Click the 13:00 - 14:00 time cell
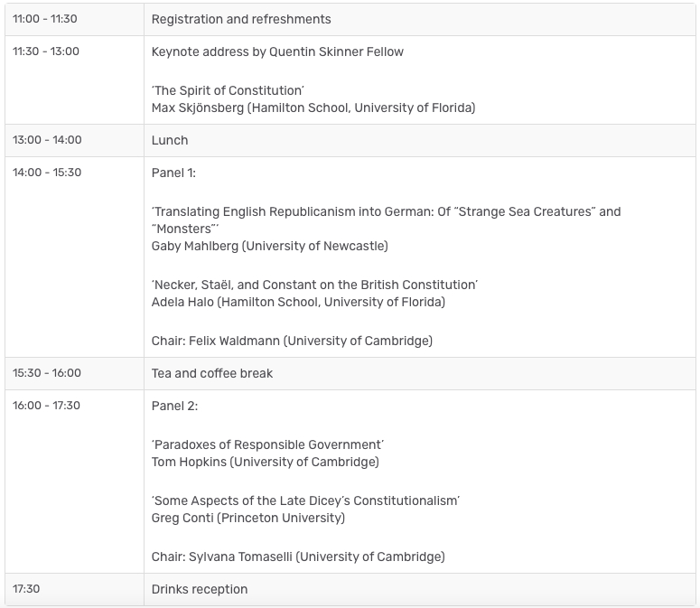Screen dimensions: 700x608 pyautogui.click(x=47, y=140)
